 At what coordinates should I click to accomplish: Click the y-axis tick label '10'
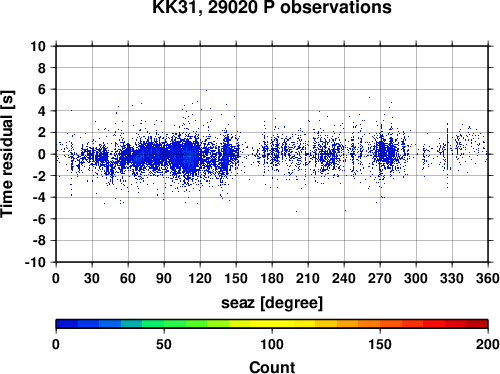38,46
